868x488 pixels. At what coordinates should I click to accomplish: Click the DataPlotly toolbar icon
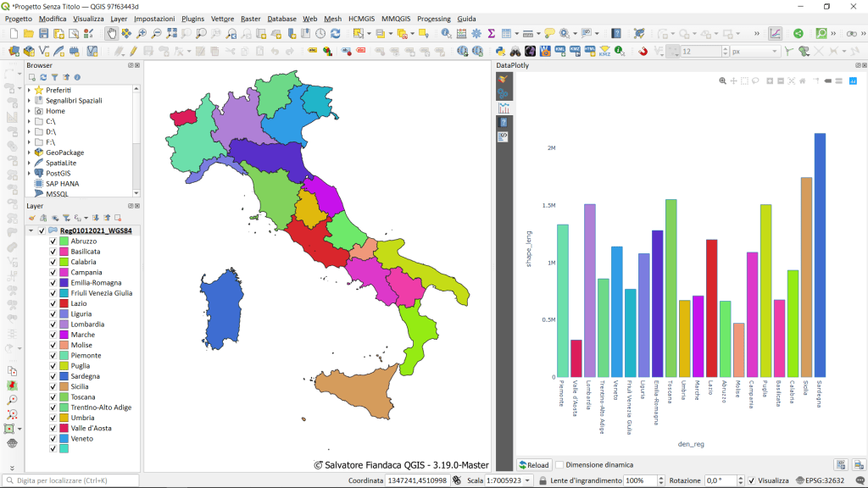click(775, 33)
